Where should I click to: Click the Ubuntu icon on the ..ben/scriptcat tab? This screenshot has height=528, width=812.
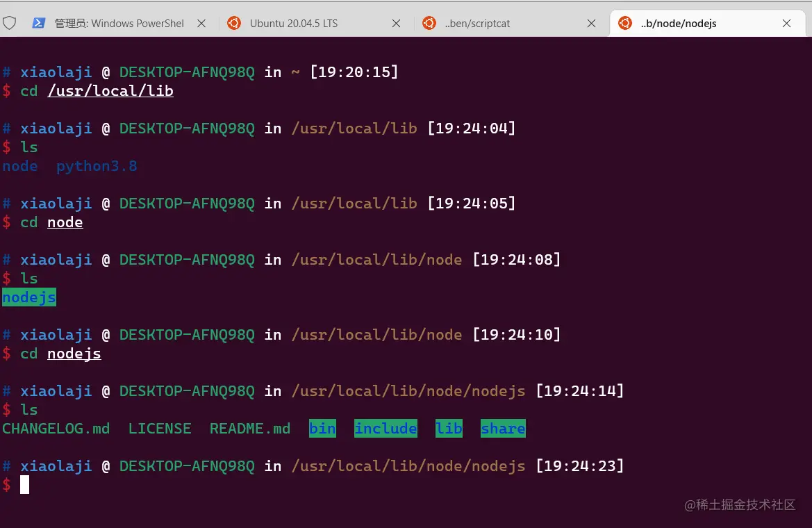[x=429, y=24]
